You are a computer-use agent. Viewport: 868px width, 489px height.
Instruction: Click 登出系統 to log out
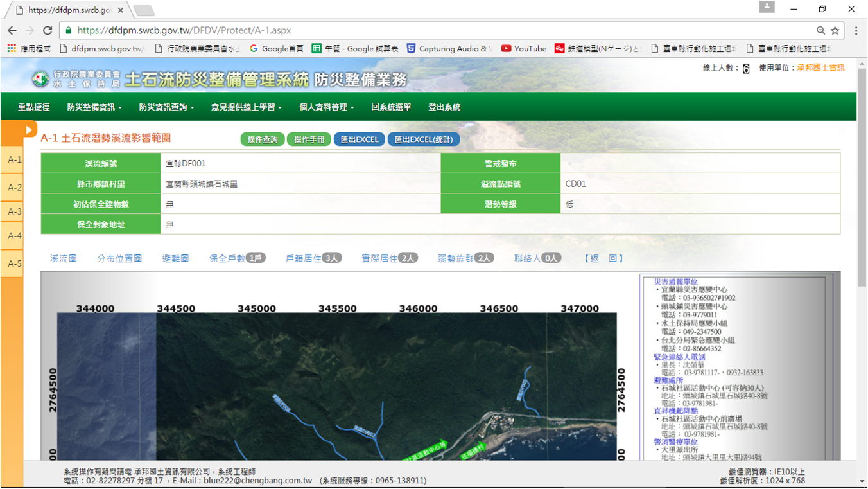(x=444, y=107)
